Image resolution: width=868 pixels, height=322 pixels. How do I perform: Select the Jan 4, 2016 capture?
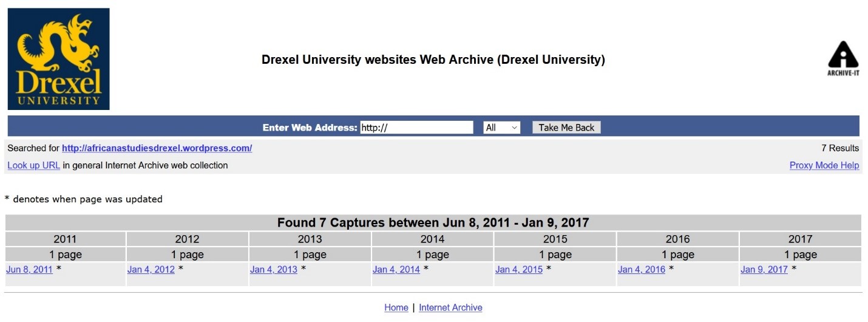642,269
